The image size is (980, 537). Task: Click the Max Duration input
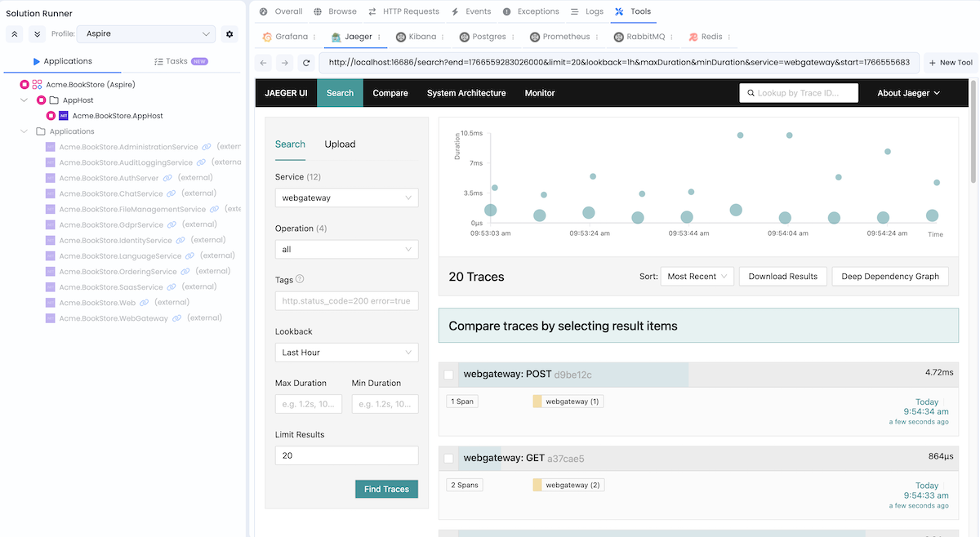point(309,404)
